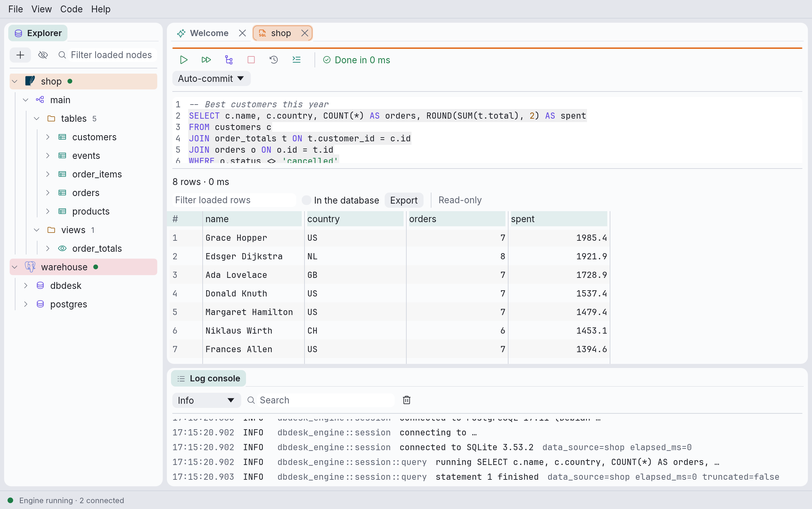This screenshot has width=812, height=509.
Task: Toggle the In the database filter switch
Action: tap(306, 200)
